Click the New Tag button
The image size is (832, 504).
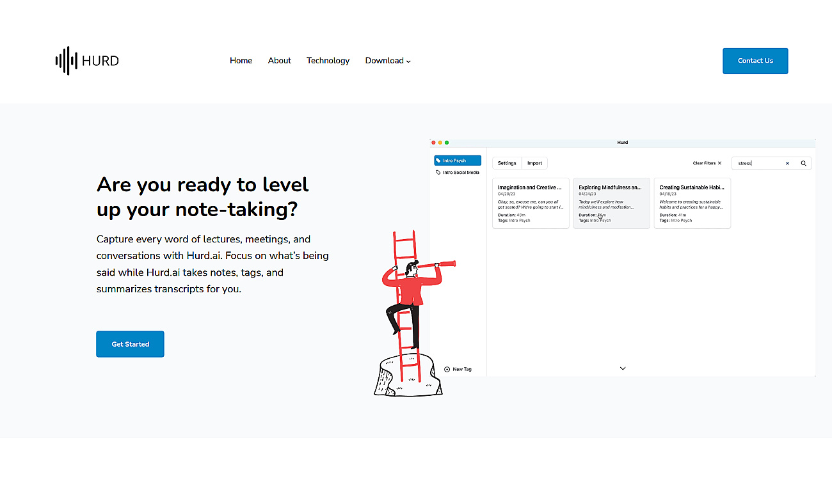pos(458,369)
